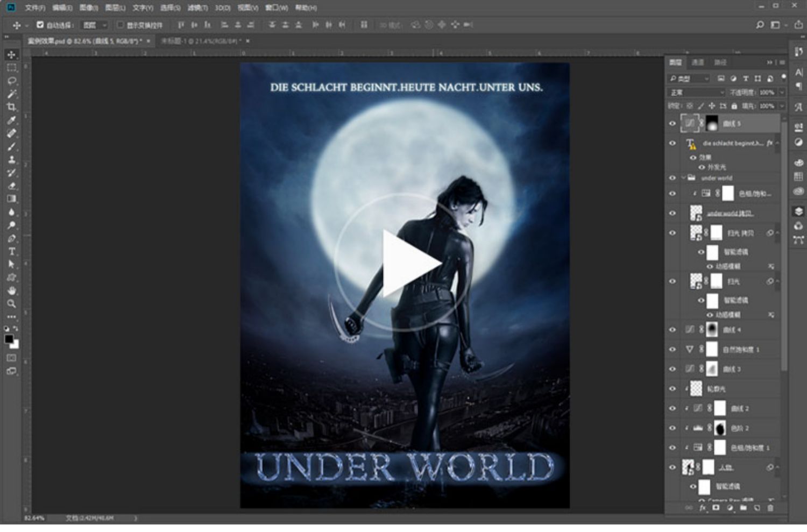Select the Dodge tool

click(11, 225)
